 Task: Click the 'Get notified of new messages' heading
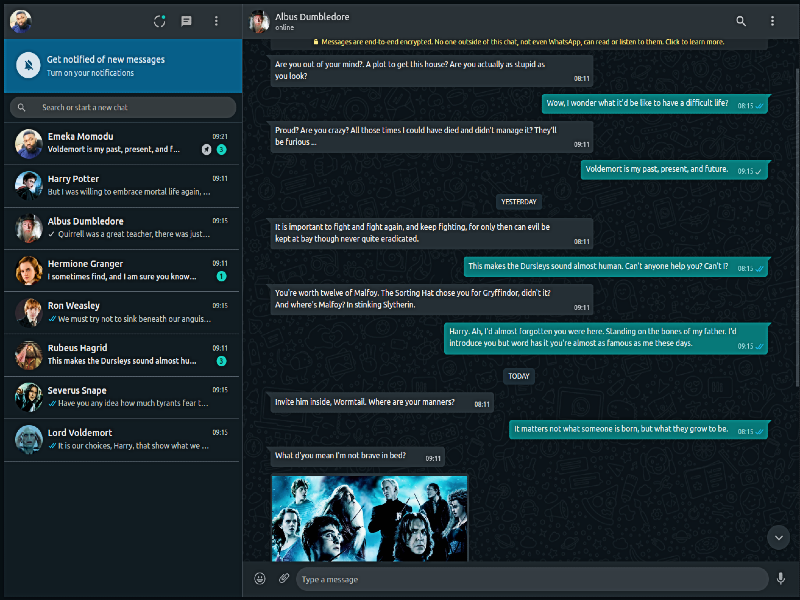106,60
